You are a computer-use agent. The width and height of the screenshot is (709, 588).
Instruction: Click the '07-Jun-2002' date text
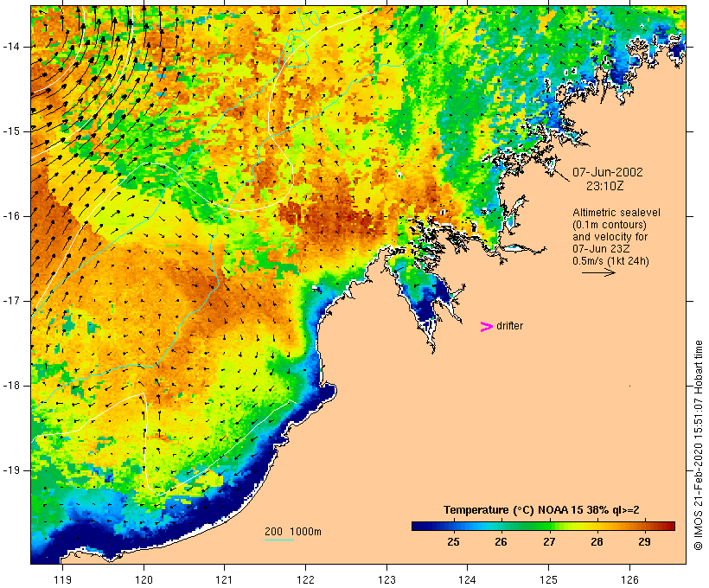[x=608, y=172]
